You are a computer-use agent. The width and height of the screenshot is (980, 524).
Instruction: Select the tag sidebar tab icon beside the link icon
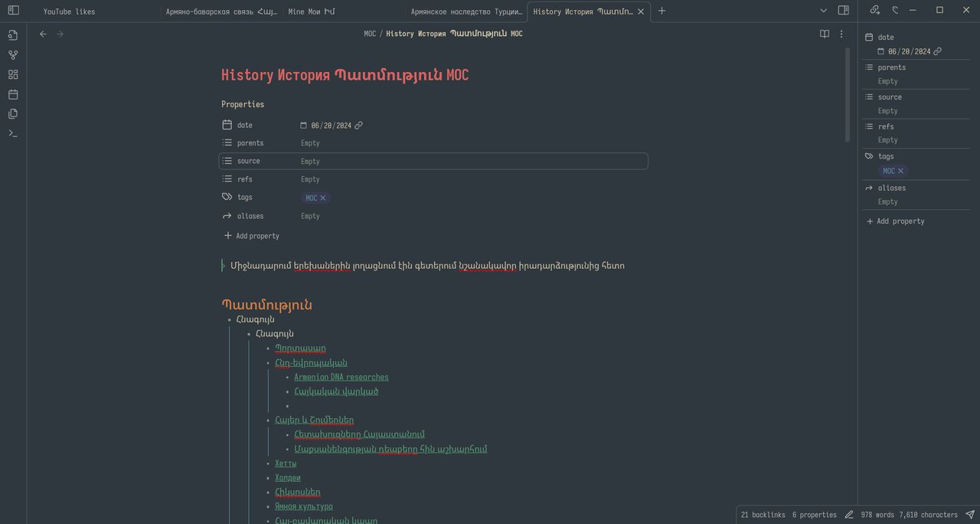pos(895,11)
